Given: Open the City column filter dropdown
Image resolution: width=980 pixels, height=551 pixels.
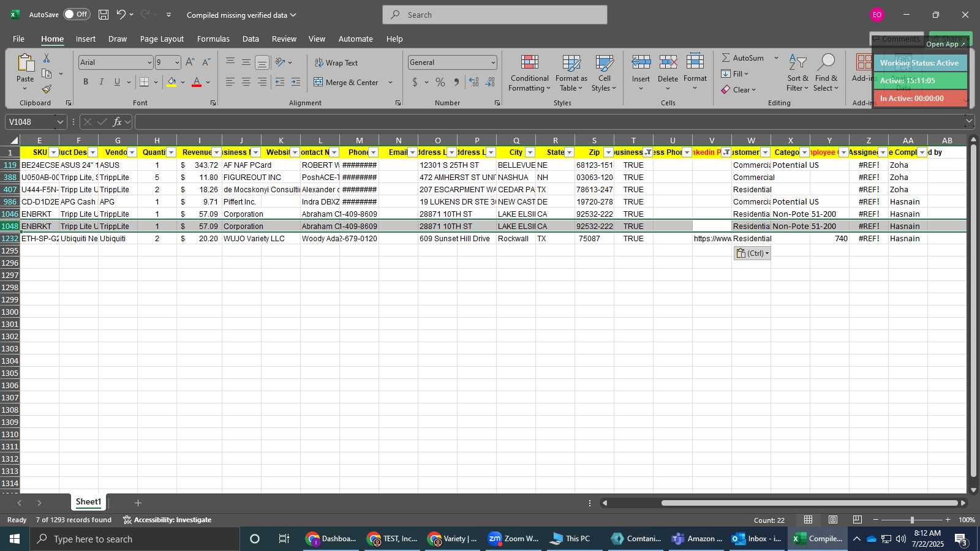Looking at the screenshot, I should (x=530, y=152).
